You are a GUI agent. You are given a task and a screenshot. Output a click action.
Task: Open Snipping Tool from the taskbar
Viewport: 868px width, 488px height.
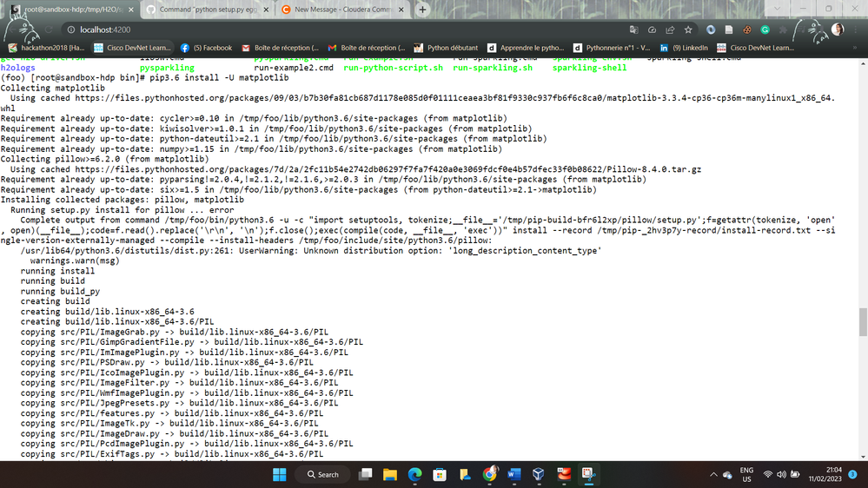[x=588, y=475]
